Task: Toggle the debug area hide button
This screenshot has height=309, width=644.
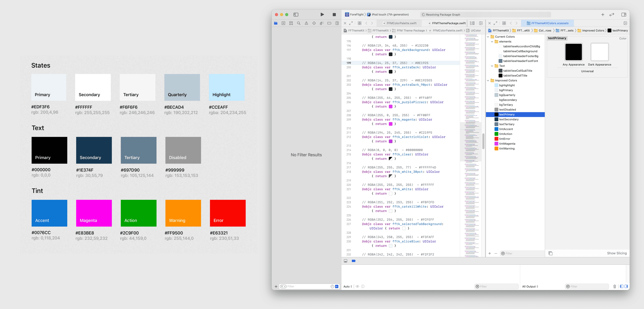Action: click(x=345, y=261)
